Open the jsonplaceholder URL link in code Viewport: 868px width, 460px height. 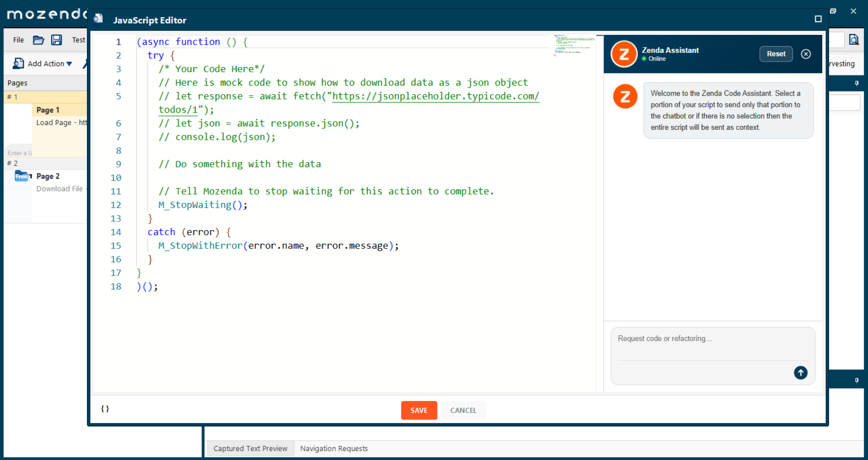[436, 96]
